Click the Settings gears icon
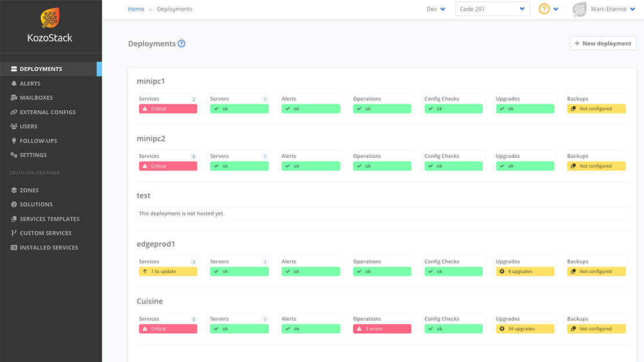This screenshot has width=644, height=362. pyautogui.click(x=14, y=155)
